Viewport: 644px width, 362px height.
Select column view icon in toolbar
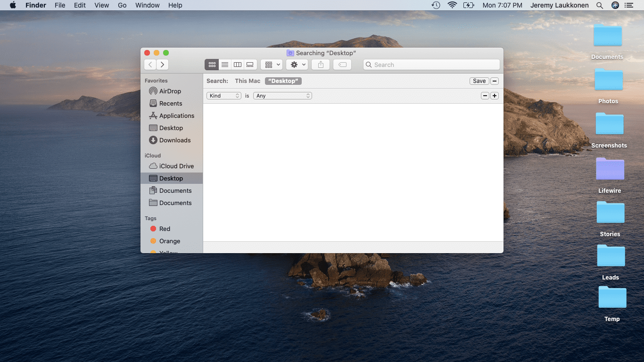[x=238, y=65]
